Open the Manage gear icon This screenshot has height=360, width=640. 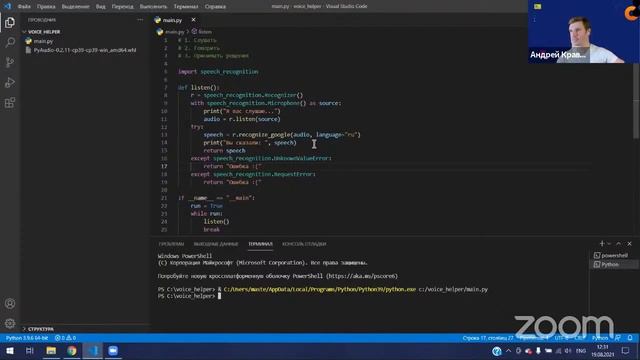coord(10,323)
